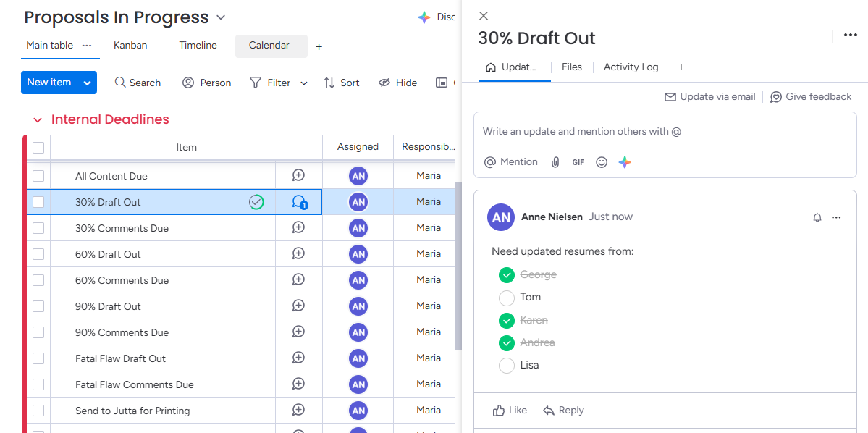The width and height of the screenshot is (868, 433).
Task: Open three-dot menu on Anne Nielsen's update
Action: [x=836, y=217]
